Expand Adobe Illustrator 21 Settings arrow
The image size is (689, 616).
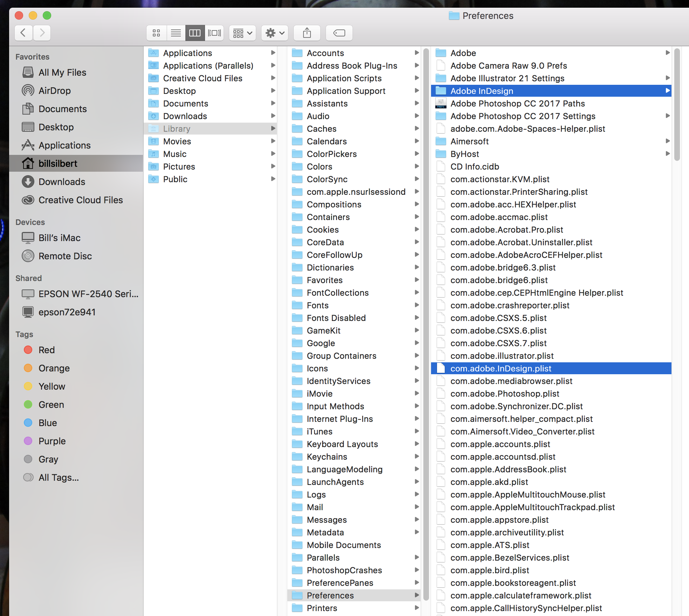[x=668, y=78]
